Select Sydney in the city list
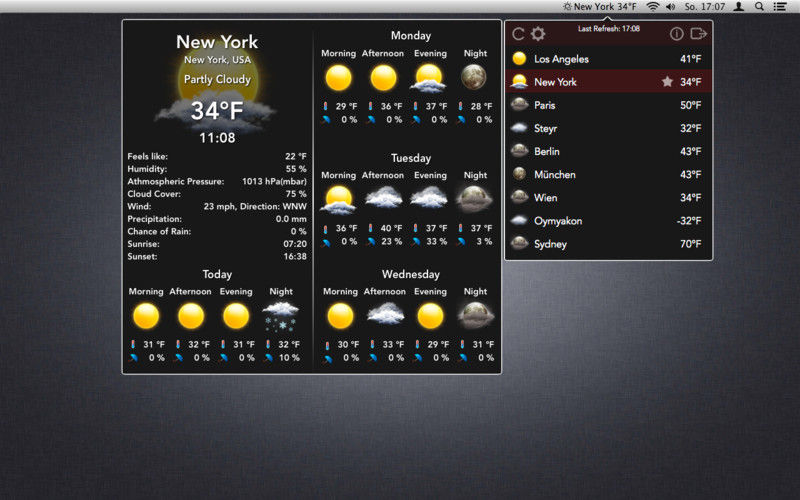Screen dimensions: 800x500 pyautogui.click(x=609, y=244)
